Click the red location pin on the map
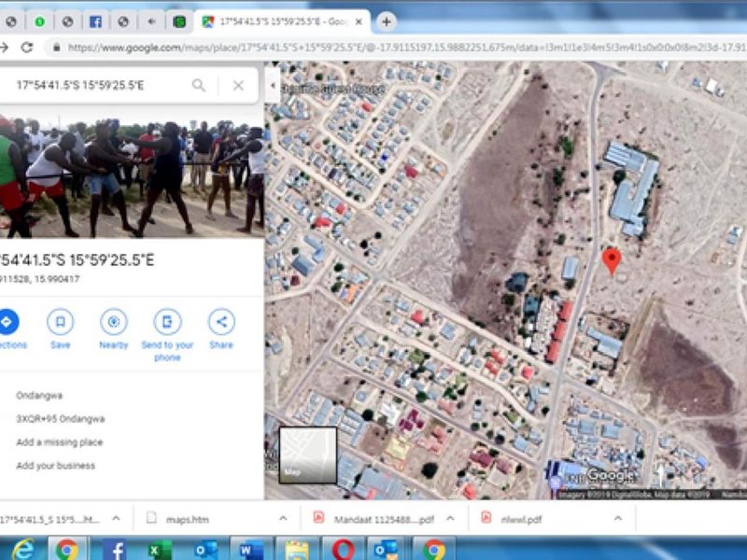Viewport: 747px width, 560px height. (612, 261)
